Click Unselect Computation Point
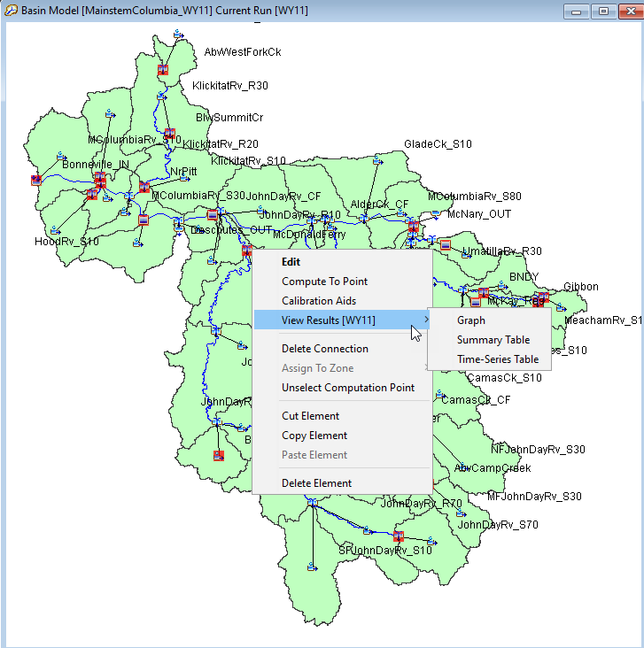644x648 pixels. 347,388
